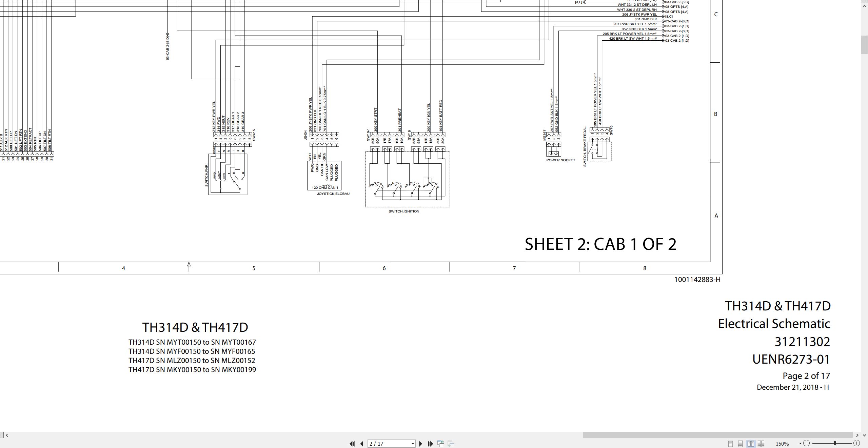Click the SWITCH,IGNITION label
The height and width of the screenshot is (448, 868).
pos(404,211)
